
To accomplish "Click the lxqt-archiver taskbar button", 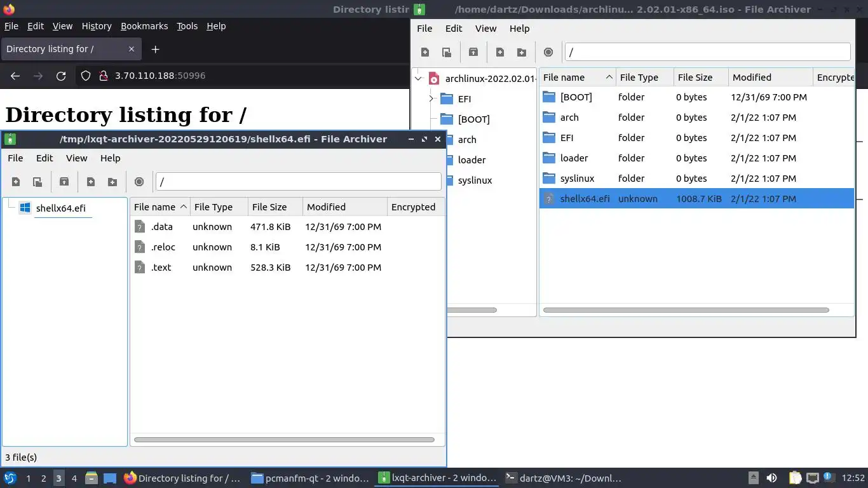I will pos(437,478).
